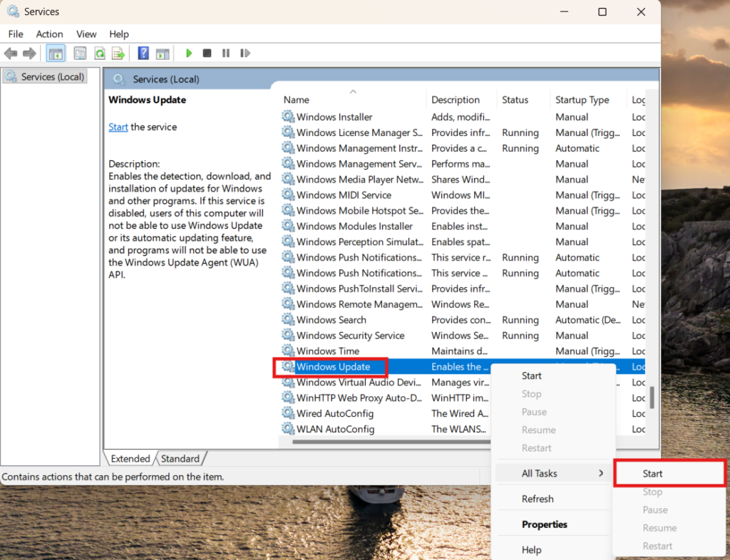Sort by the Startup Type column header
Screen dimensions: 730x560
[x=588, y=100]
